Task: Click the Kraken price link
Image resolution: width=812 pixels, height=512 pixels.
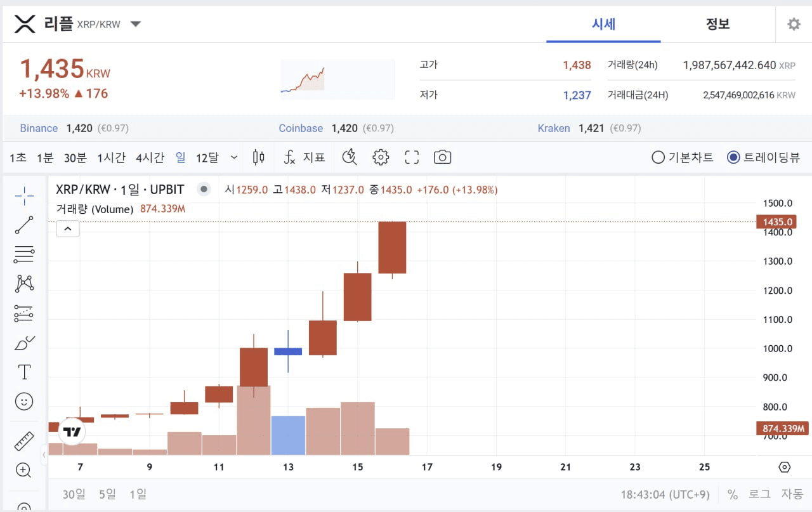Action: [554, 128]
